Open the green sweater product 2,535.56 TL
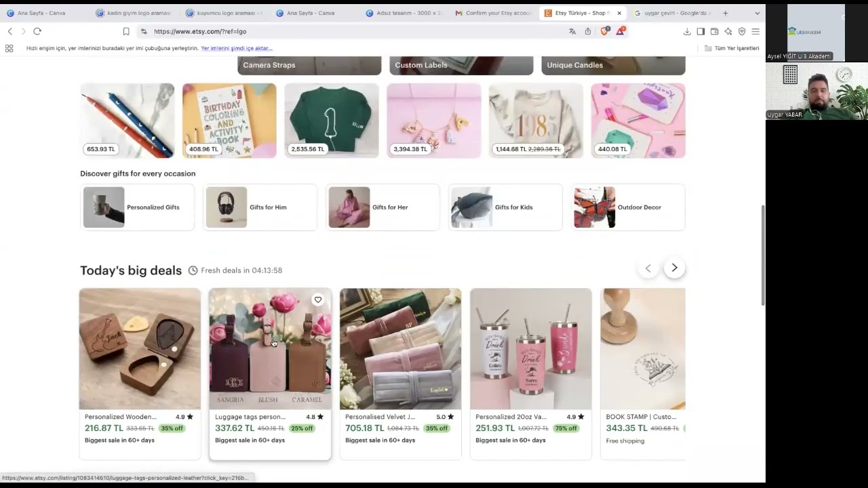The height and width of the screenshot is (488, 868). click(x=332, y=121)
